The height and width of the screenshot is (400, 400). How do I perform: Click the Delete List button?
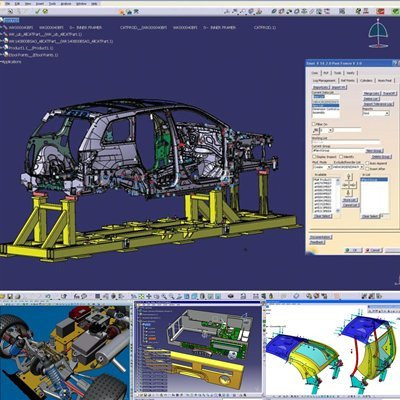click(x=371, y=99)
